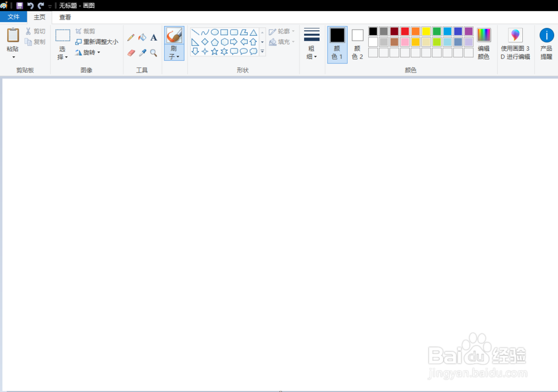Image resolution: width=558 pixels, height=392 pixels.
Task: Click the Save icon in title bar
Action: [20, 6]
